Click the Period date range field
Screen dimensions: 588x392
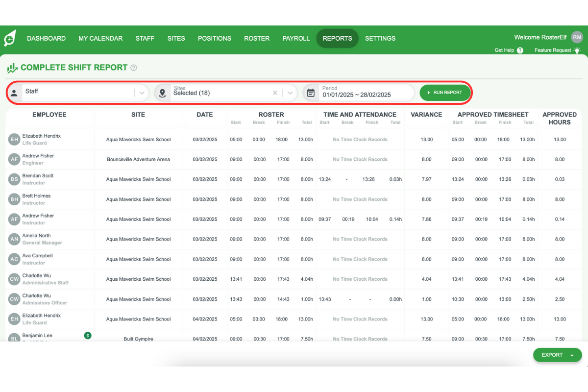tap(358, 92)
